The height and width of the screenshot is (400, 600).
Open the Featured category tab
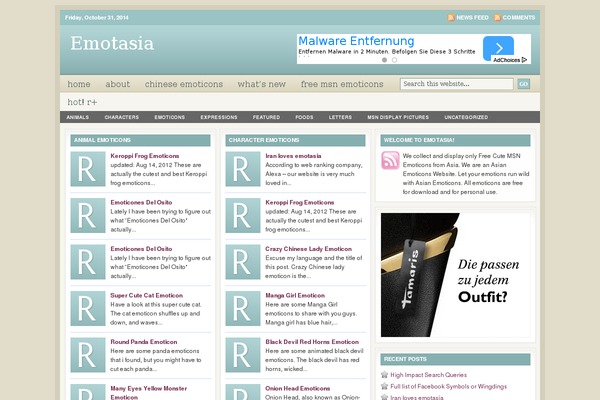click(266, 117)
